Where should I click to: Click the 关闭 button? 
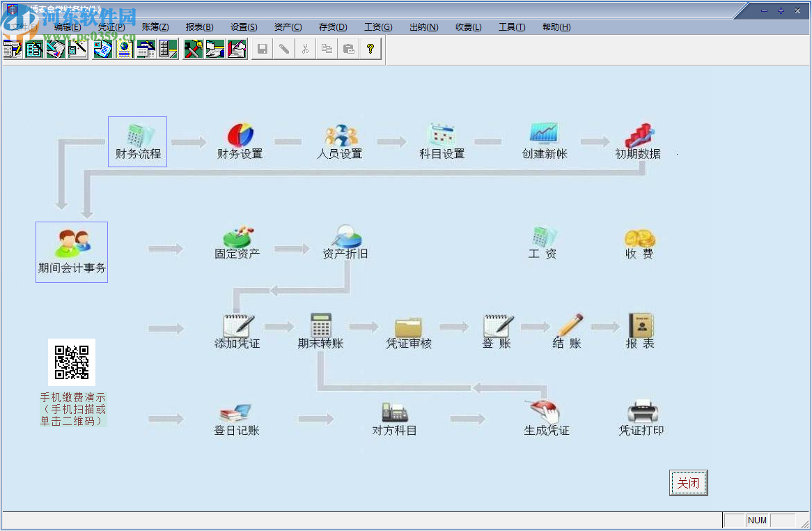[688, 483]
